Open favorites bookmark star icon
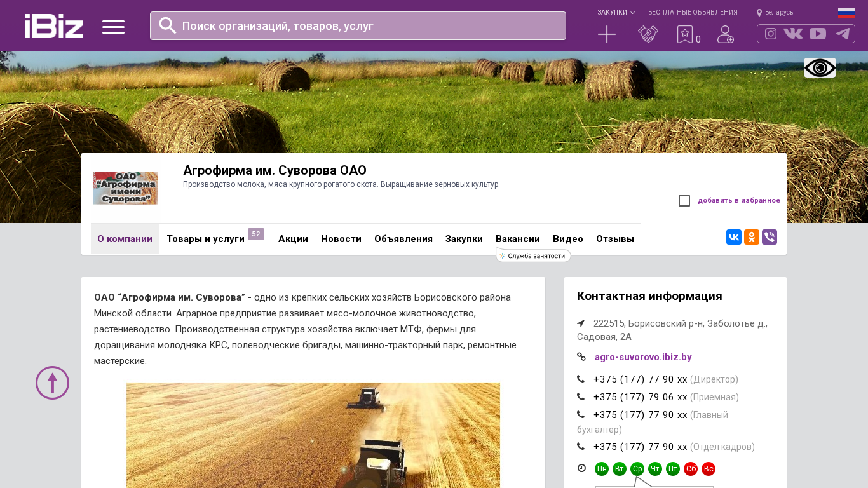This screenshot has width=868, height=488. click(x=685, y=34)
